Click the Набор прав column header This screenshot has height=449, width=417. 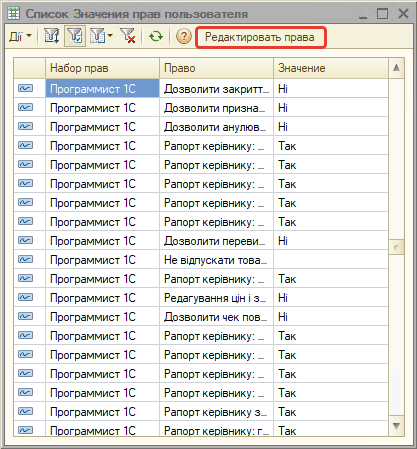pos(102,68)
